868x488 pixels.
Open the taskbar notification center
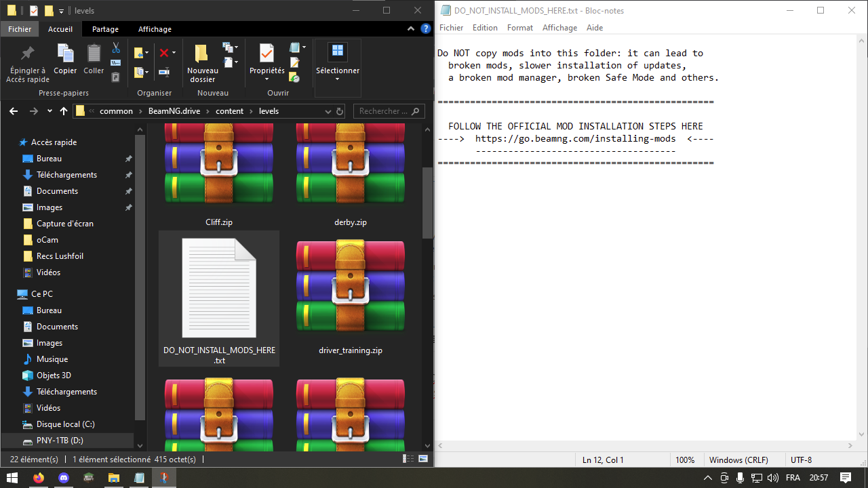846,478
